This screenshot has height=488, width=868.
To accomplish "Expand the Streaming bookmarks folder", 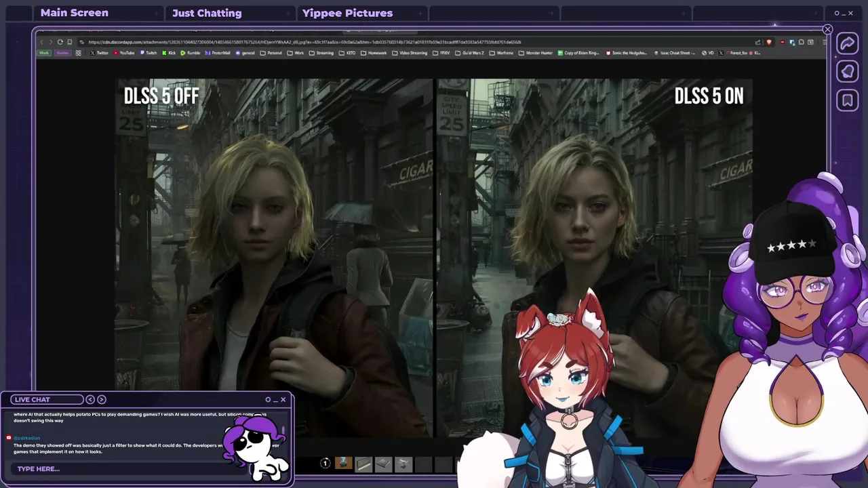I will 321,53.
